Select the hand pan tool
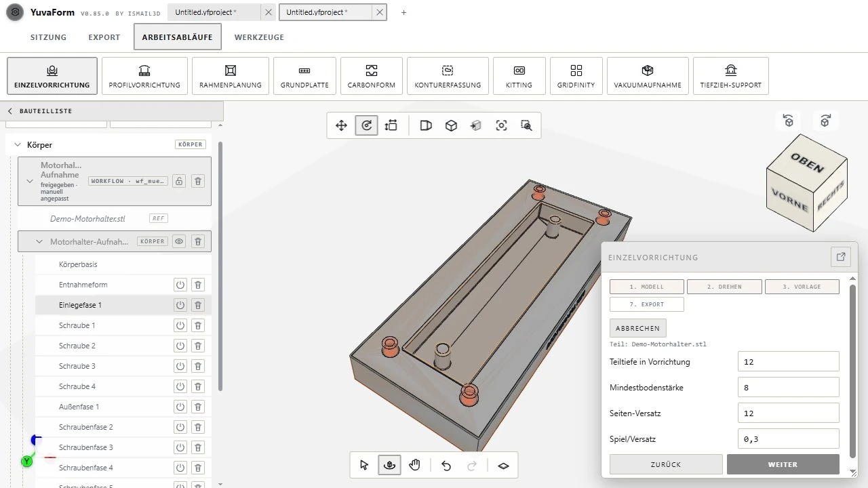Viewport: 868px width, 488px height. pos(414,465)
